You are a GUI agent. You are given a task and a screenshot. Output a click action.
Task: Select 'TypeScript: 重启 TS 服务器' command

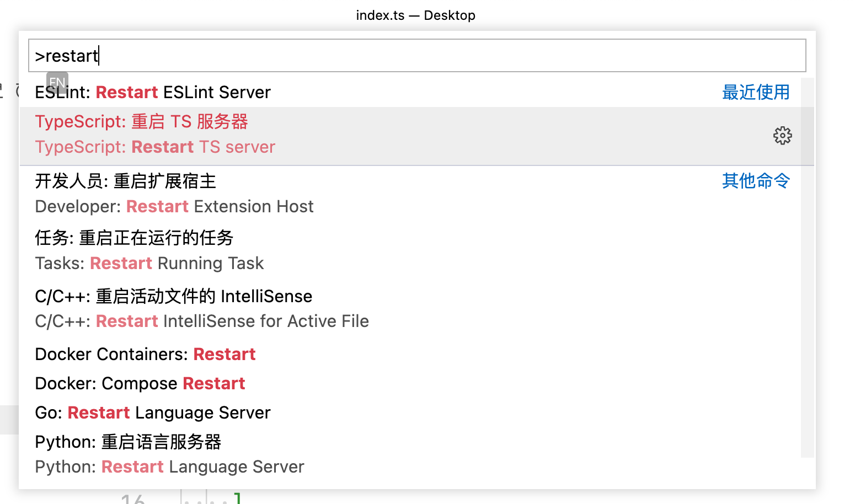141,121
